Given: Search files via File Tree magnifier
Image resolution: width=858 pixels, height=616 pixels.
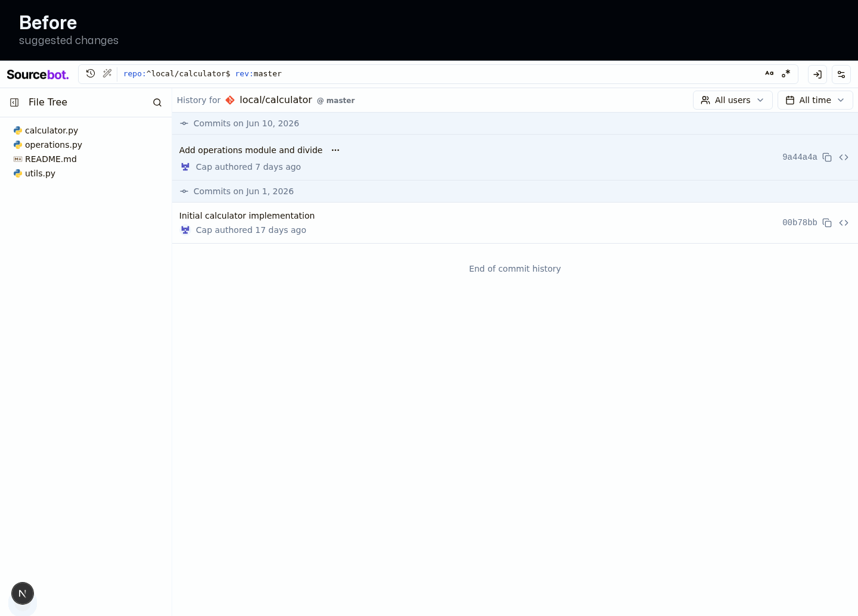Looking at the screenshot, I should coord(157,102).
